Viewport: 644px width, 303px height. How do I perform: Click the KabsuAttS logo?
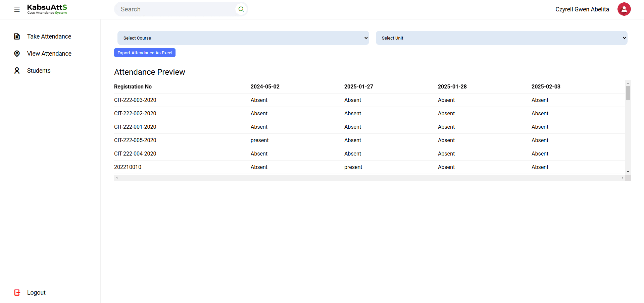click(x=47, y=9)
